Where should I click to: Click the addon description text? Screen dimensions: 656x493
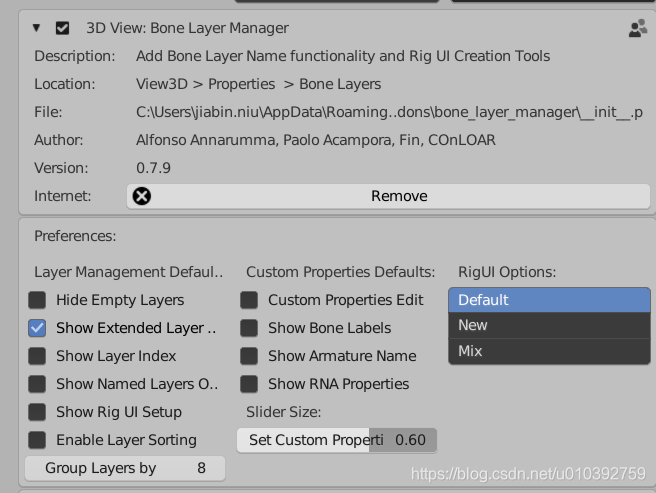(343, 56)
